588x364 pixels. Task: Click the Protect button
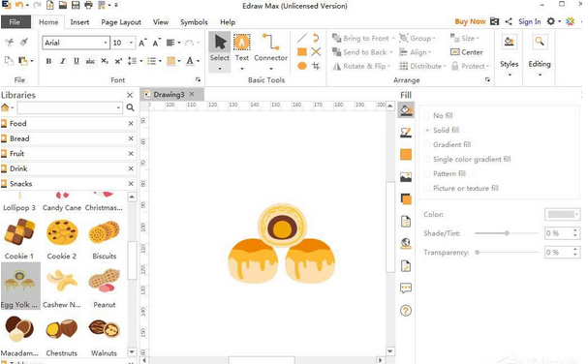(x=470, y=67)
